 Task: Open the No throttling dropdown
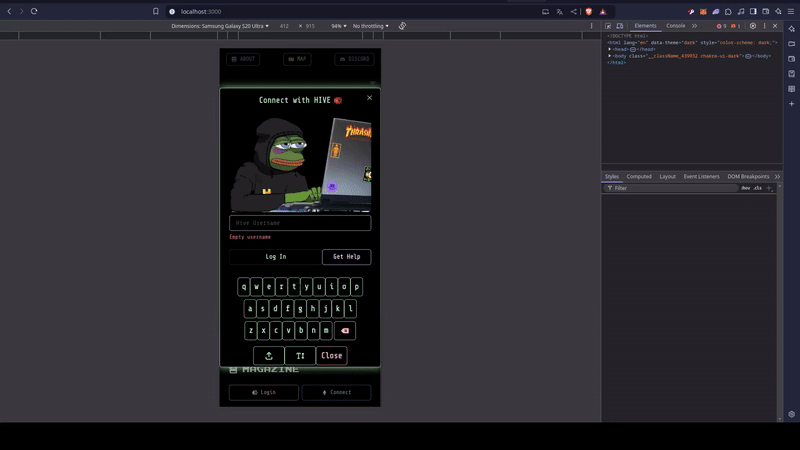point(371,26)
